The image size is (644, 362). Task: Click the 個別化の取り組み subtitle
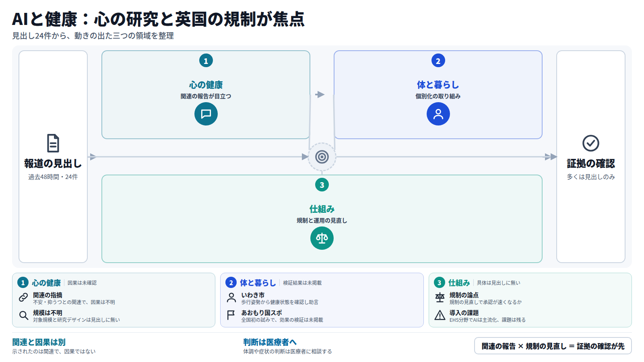(x=438, y=96)
